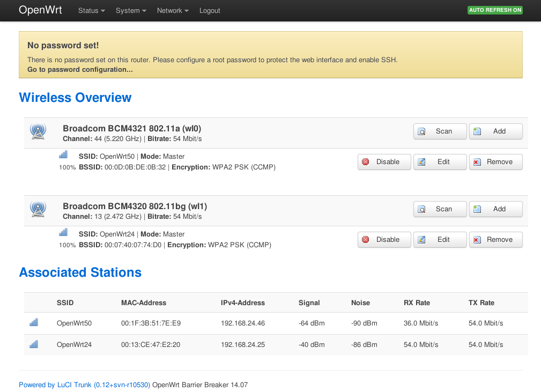The image size is (541, 392).
Task: Click the Broadcom BCM4320 802.11bg (wl1) title
Action: click(x=135, y=206)
